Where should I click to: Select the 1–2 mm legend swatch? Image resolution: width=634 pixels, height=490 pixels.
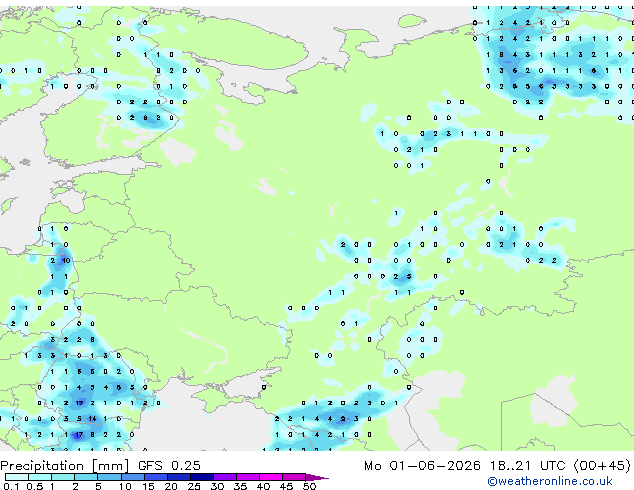click(x=63, y=477)
